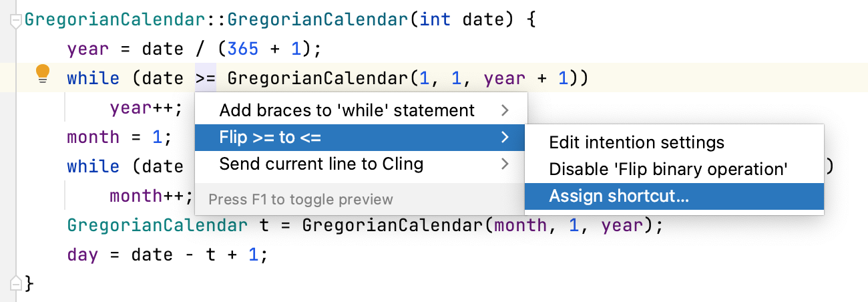Click the variable t in GregorianCalendar declaration

[x=264, y=226]
